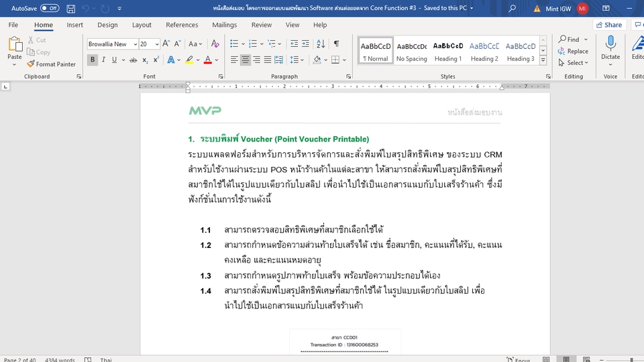Image resolution: width=644 pixels, height=362 pixels.
Task: Click Center alignment icon
Action: 246,60
